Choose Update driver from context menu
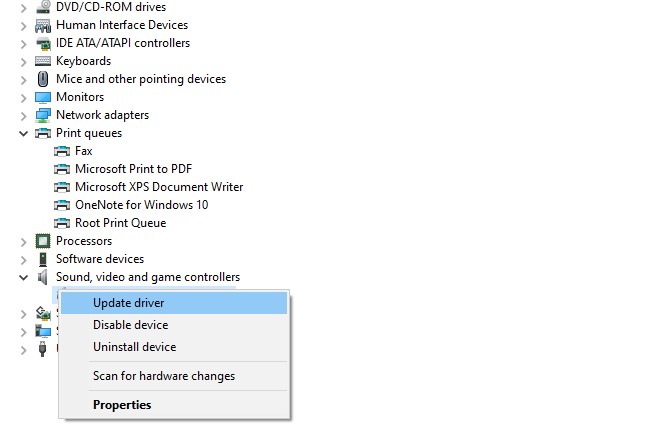 pos(128,303)
